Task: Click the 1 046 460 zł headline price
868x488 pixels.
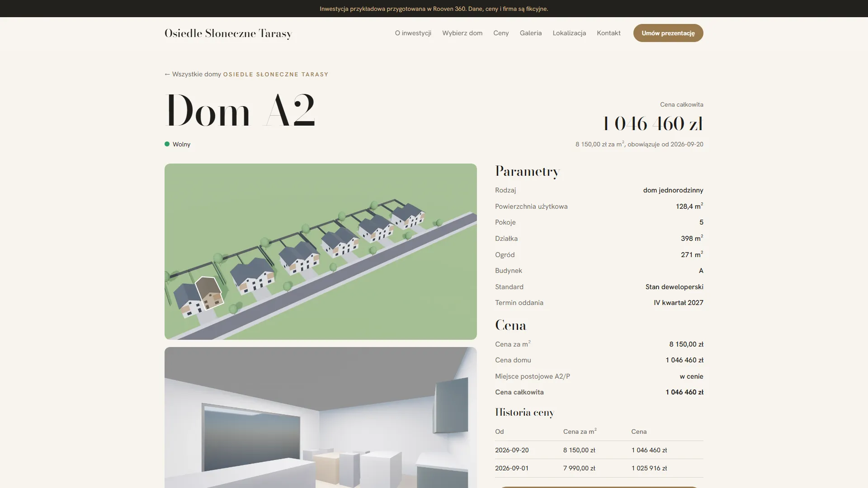Action: tap(653, 123)
